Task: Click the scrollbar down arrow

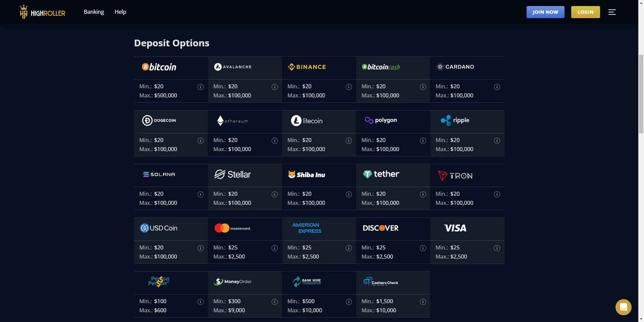Action: click(641, 319)
